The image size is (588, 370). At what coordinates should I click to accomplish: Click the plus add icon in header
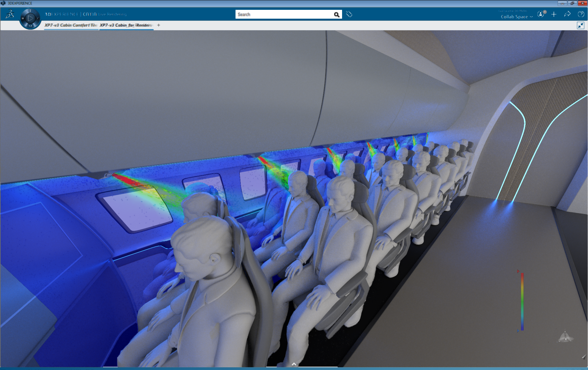click(x=554, y=14)
